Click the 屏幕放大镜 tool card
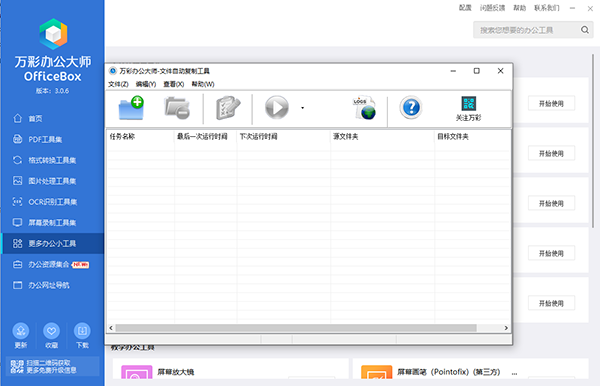This screenshot has width=600, height=386. point(231,369)
